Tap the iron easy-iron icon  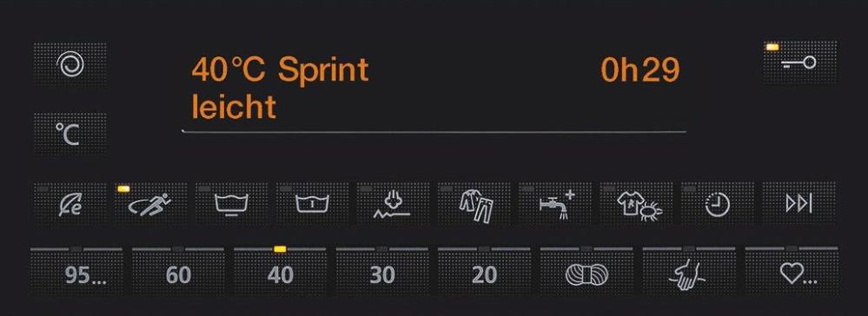393,203
